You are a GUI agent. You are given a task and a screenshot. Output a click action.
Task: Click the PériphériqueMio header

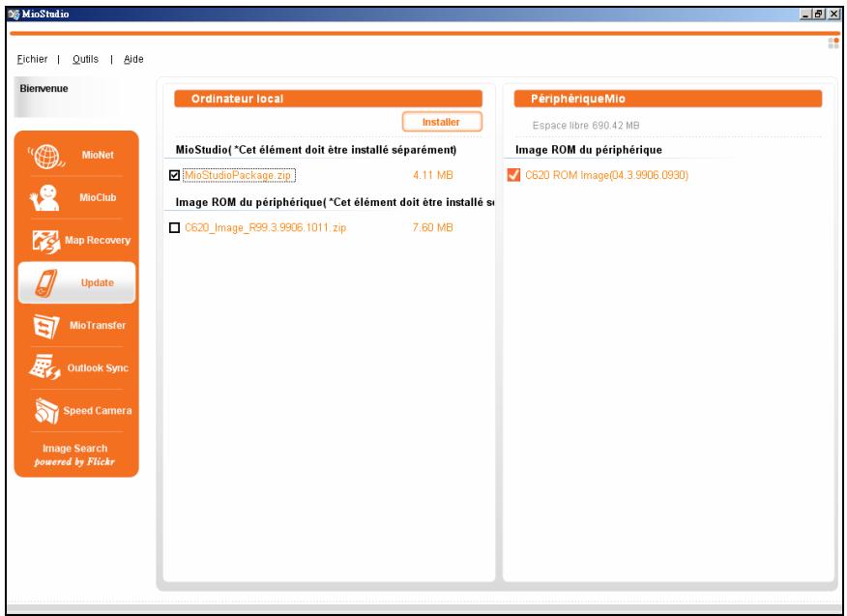click(668, 99)
